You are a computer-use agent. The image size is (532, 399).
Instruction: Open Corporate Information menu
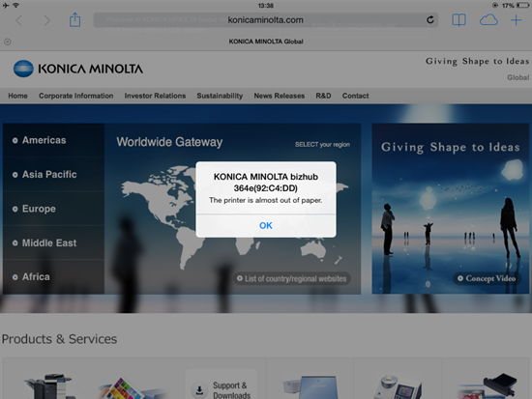76,96
